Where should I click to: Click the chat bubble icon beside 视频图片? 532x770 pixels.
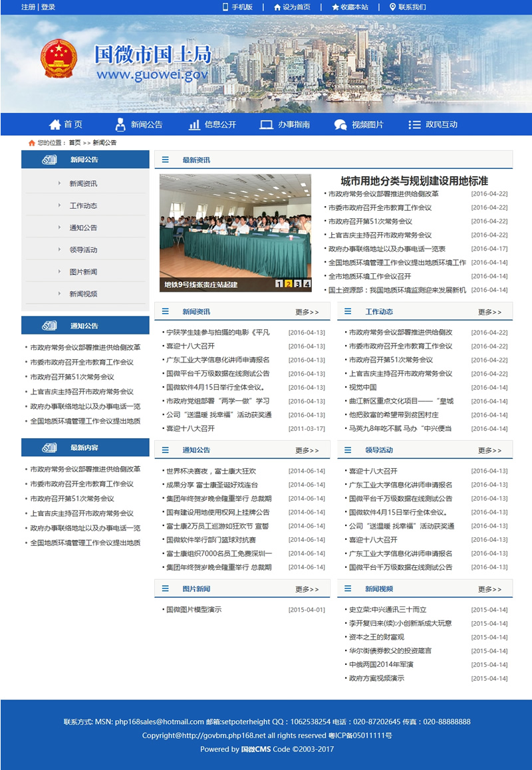coord(340,125)
